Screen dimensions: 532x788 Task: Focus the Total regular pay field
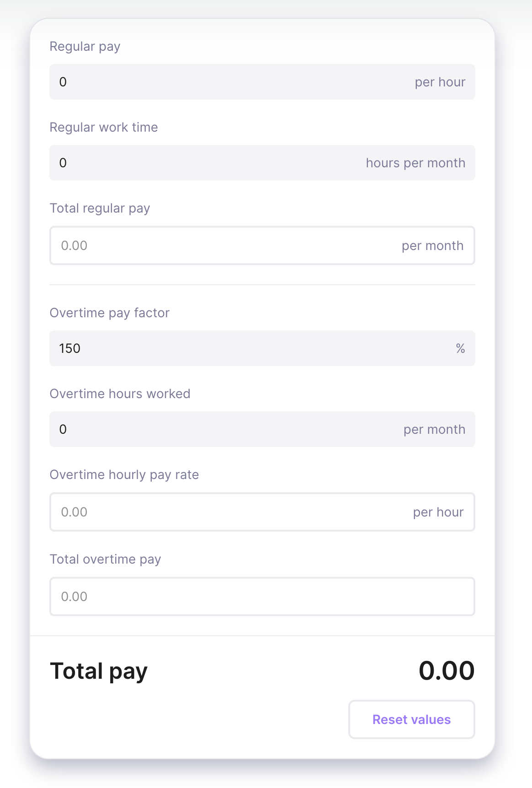click(262, 245)
